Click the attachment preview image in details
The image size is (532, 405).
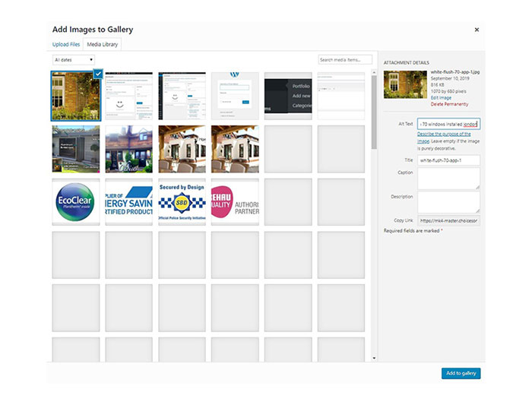click(405, 84)
